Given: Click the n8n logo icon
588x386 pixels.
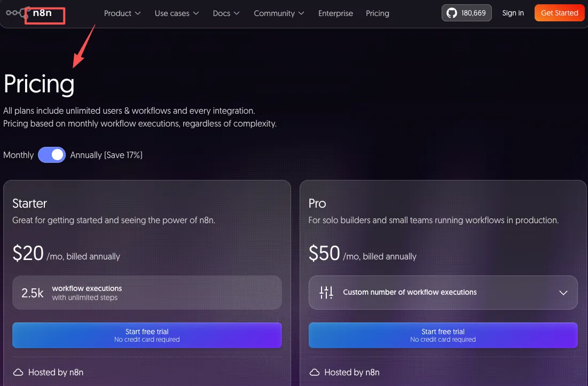Looking at the screenshot, I should coord(18,13).
